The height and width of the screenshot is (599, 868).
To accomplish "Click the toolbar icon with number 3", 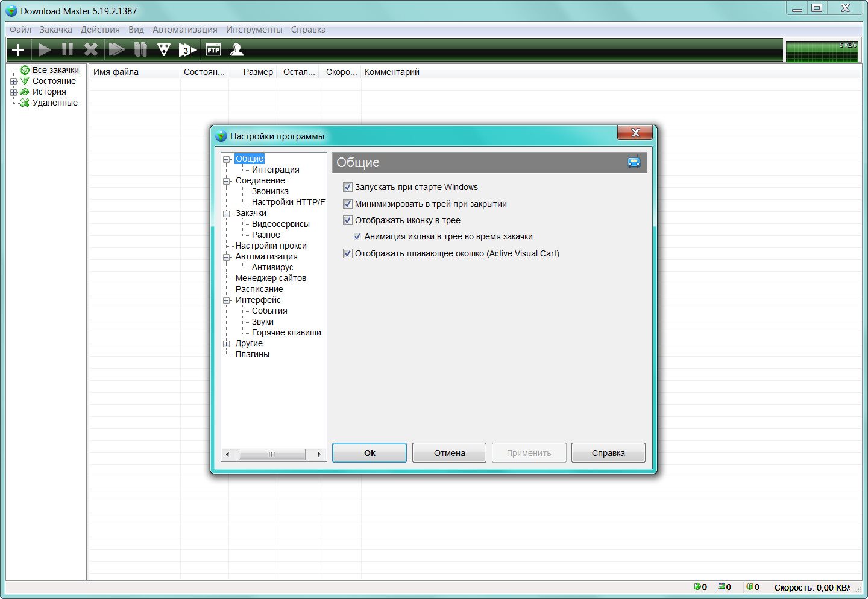I will (x=187, y=50).
